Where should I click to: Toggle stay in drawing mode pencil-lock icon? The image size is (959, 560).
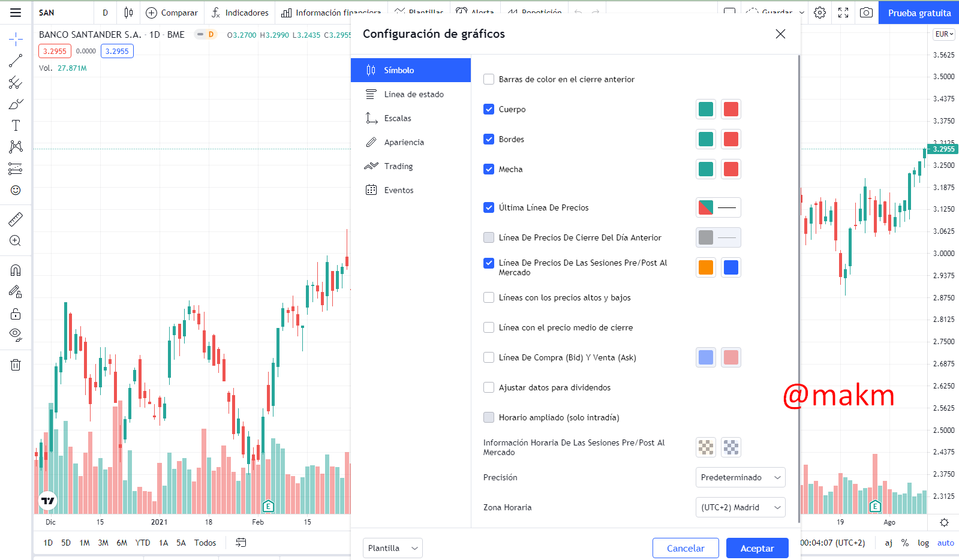(x=16, y=291)
